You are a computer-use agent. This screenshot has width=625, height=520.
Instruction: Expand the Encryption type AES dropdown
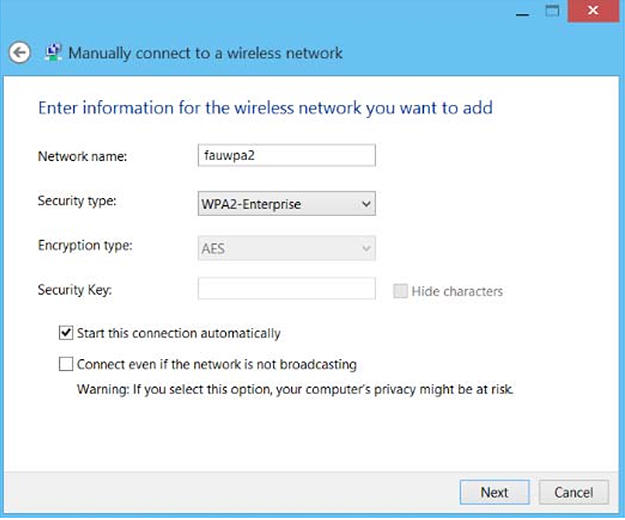pyautogui.click(x=286, y=247)
